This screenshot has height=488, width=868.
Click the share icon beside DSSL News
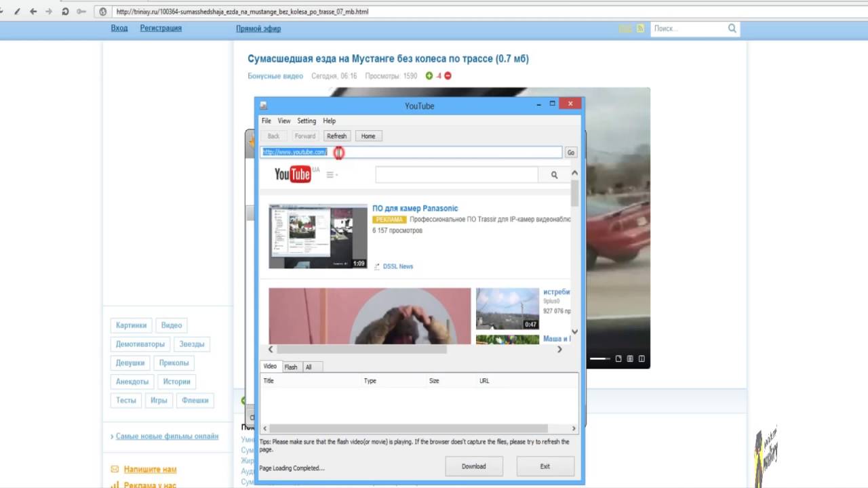[x=377, y=266]
